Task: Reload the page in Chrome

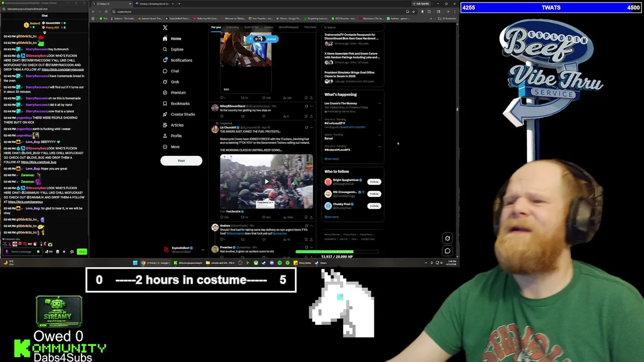Action: [106, 12]
